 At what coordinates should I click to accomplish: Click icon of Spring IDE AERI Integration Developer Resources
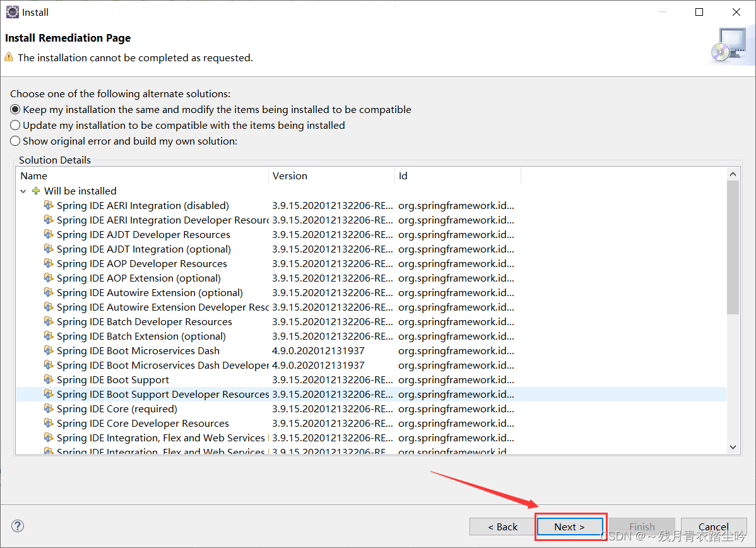(49, 220)
